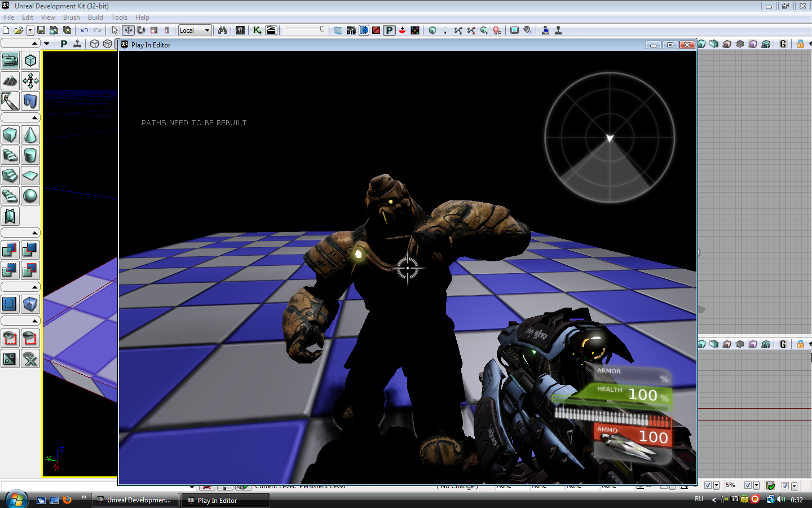Image resolution: width=812 pixels, height=508 pixels.
Task: Select the Cube brush builder
Action: (x=10, y=135)
